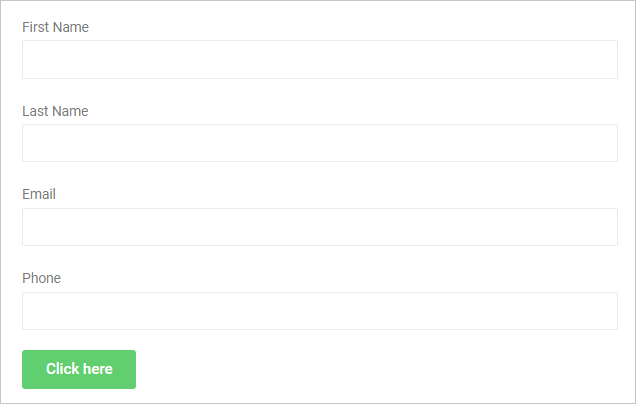Tap the topmost form text field
The height and width of the screenshot is (404, 636).
click(x=320, y=59)
